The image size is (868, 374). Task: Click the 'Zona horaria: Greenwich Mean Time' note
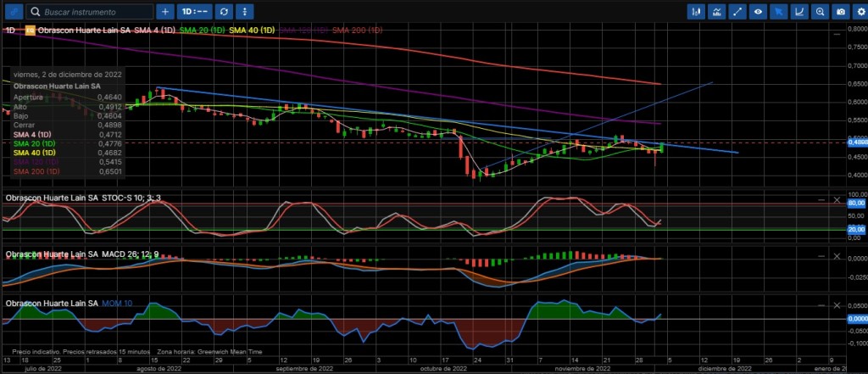click(210, 352)
